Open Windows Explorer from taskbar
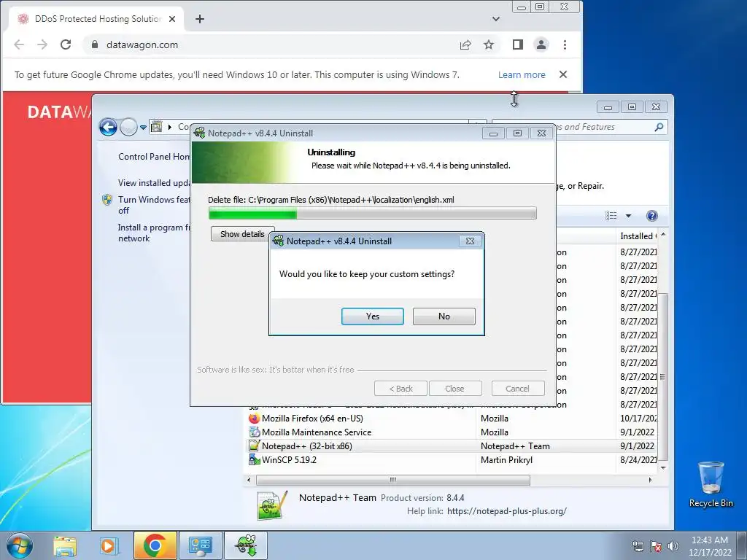Screen dimensions: 747x560 pyautogui.click(x=65, y=545)
